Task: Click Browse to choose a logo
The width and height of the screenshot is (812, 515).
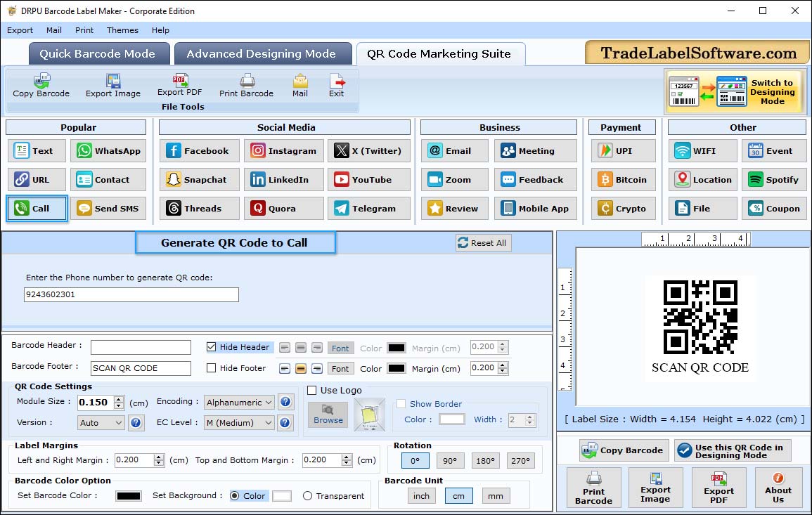Action: [328, 415]
